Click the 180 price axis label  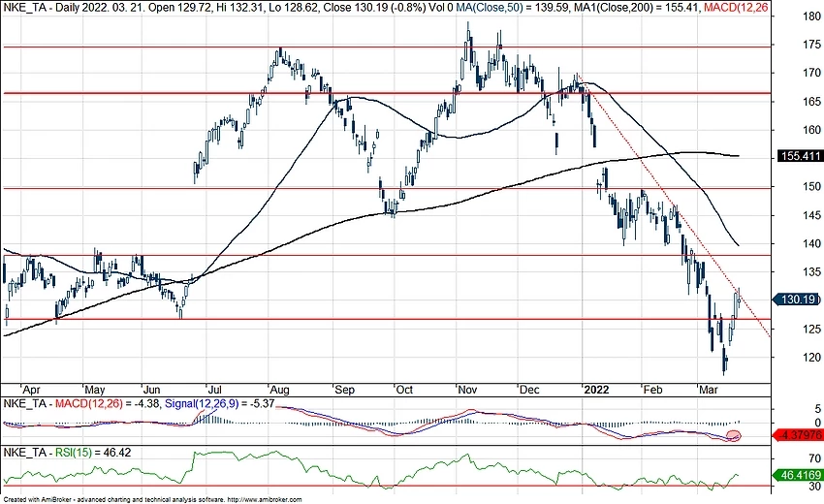click(x=812, y=16)
